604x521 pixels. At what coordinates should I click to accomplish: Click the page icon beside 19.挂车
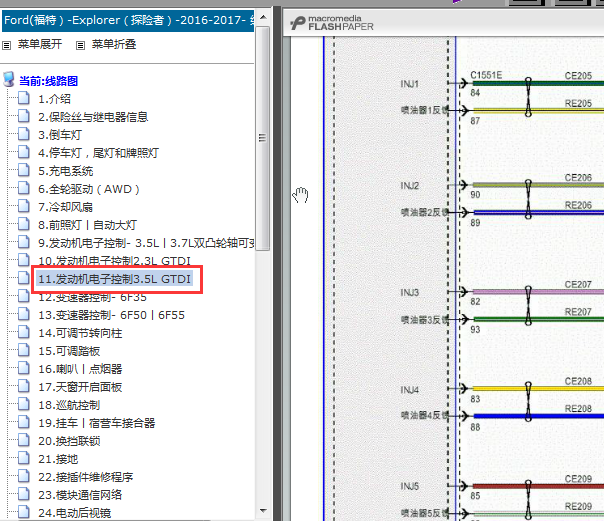coord(23,422)
